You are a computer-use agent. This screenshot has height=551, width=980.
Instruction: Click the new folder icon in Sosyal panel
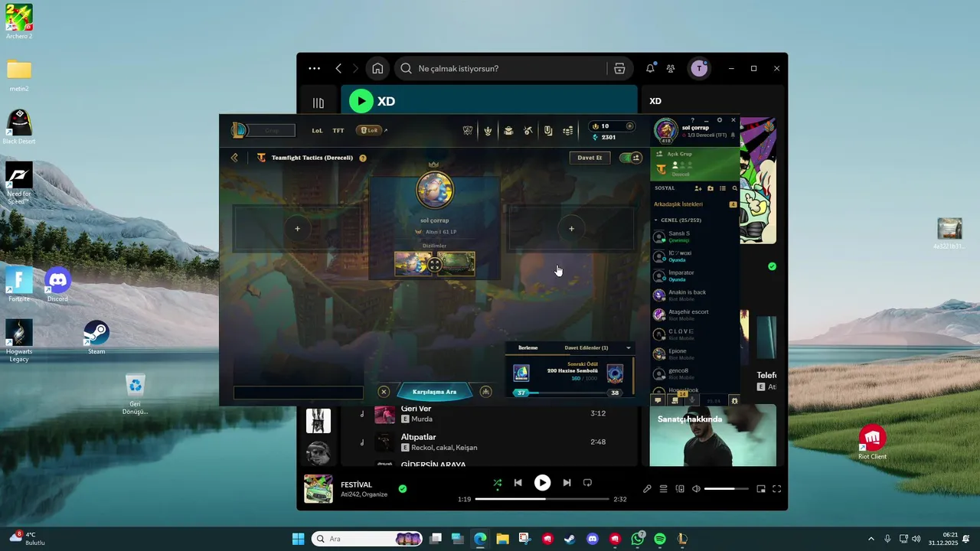[710, 188]
